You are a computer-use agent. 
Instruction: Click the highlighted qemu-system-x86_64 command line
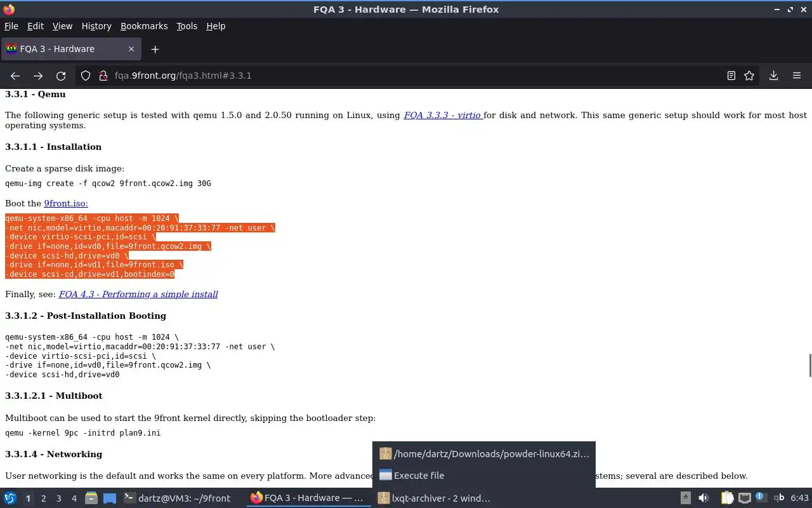(x=92, y=218)
